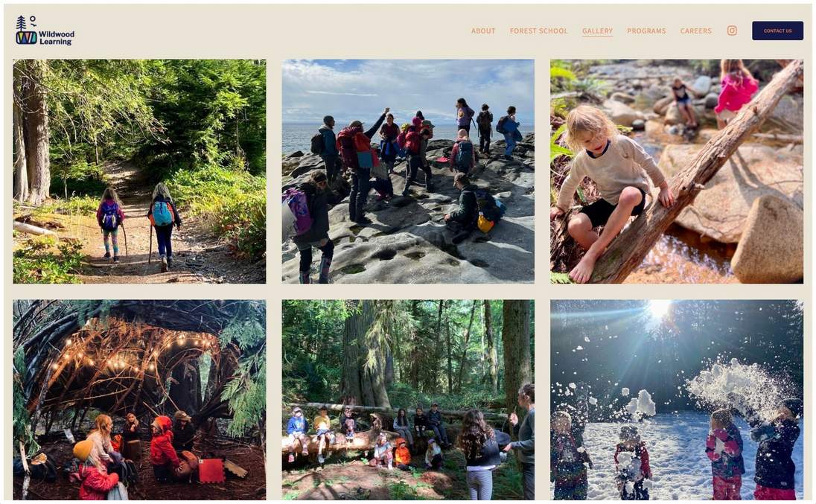Open the snow throwing kids photo
Screen dimensions: 816x504
coord(677,400)
